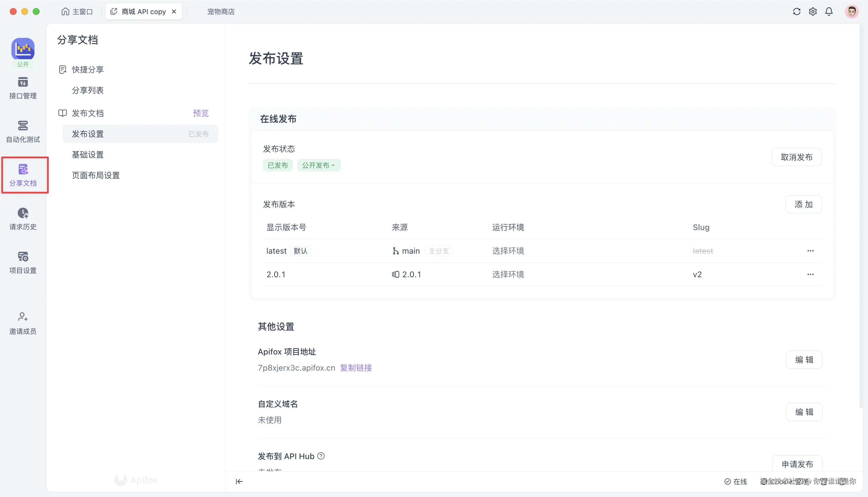
Task: Open the 公开发布 dropdown
Action: coord(318,165)
